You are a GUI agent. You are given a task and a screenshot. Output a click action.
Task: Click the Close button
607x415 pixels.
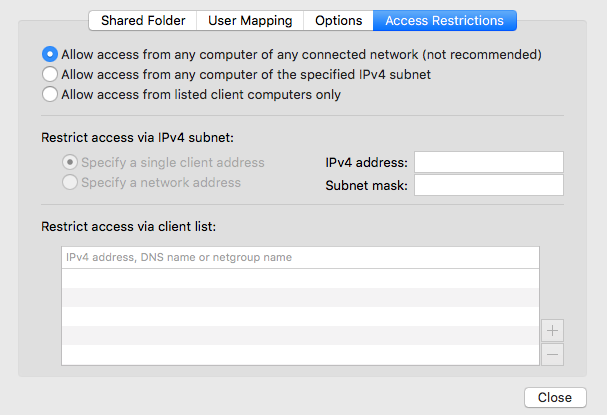click(555, 398)
